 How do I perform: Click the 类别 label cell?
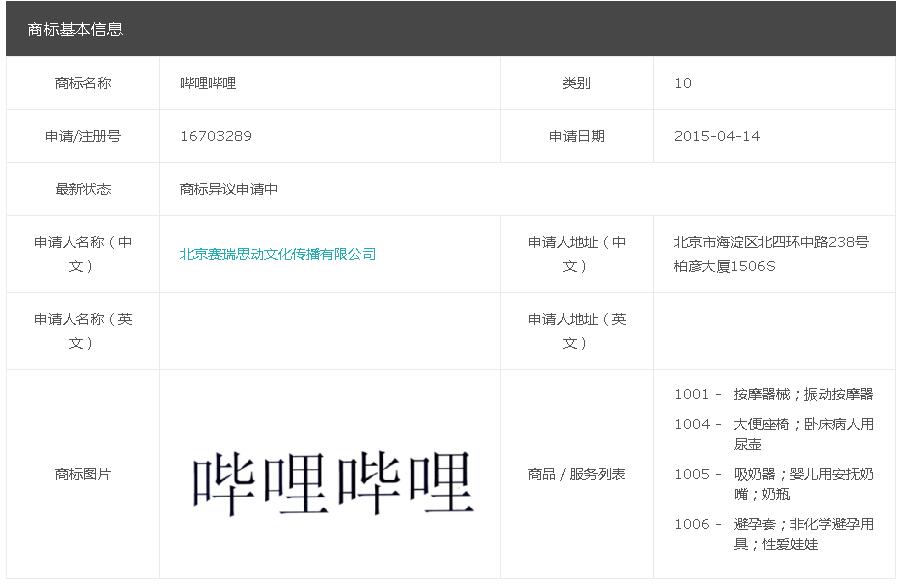click(577, 83)
